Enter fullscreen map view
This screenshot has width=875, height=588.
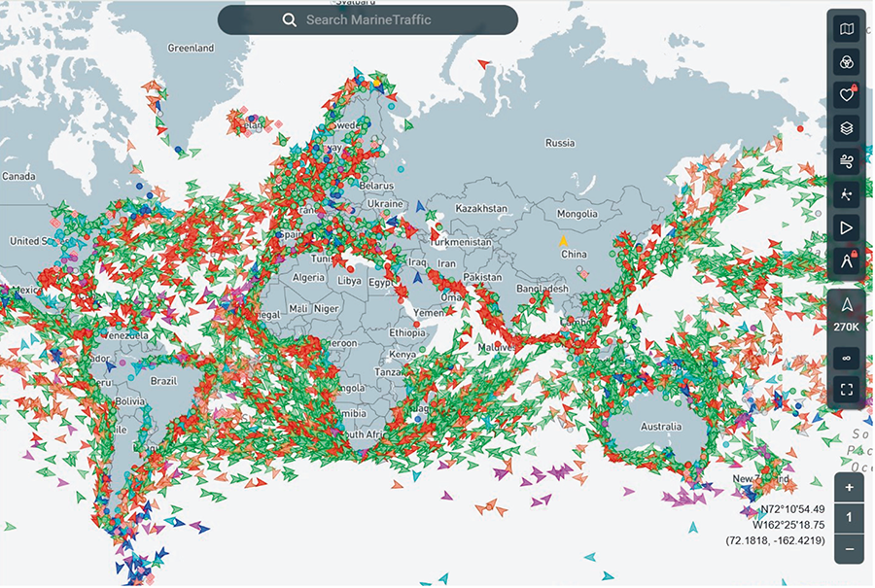848,390
